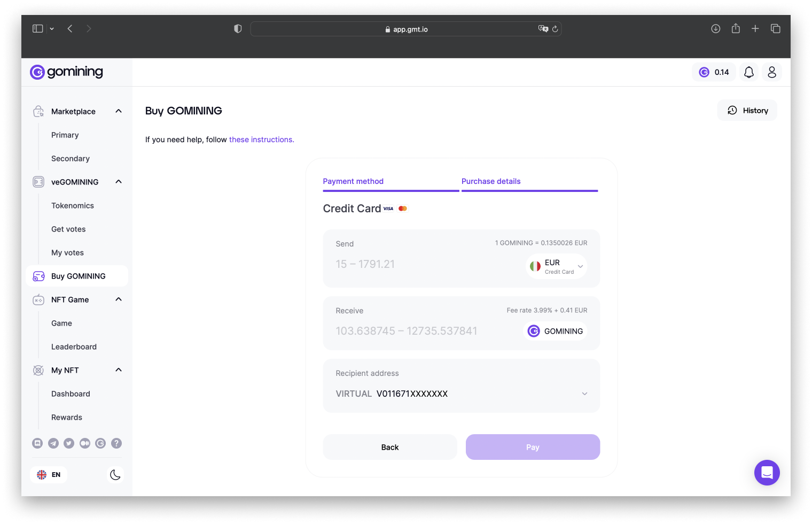Viewport: 812px width, 524px height.
Task: Click the Pay button
Action: [x=533, y=447]
